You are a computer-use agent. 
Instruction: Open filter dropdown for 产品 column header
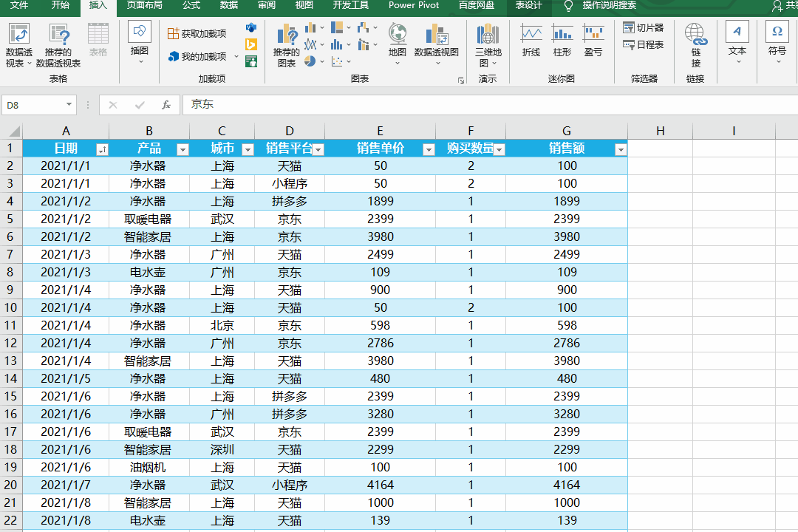(x=183, y=149)
